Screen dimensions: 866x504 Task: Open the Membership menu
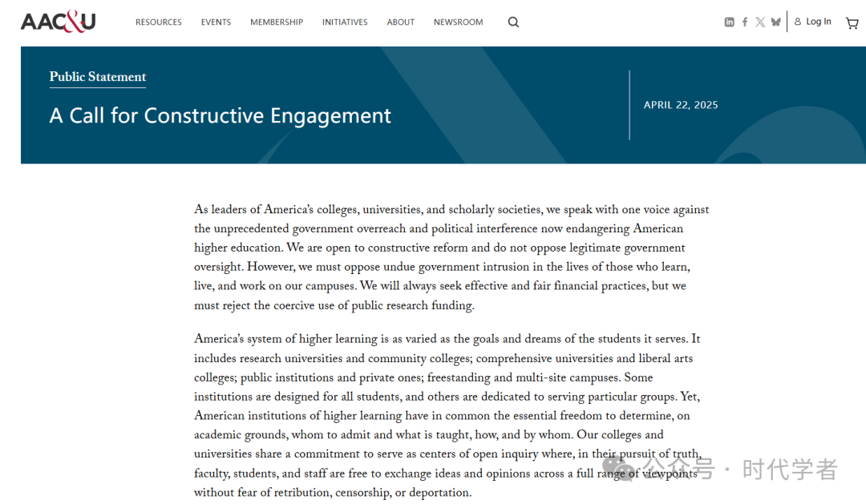277,22
